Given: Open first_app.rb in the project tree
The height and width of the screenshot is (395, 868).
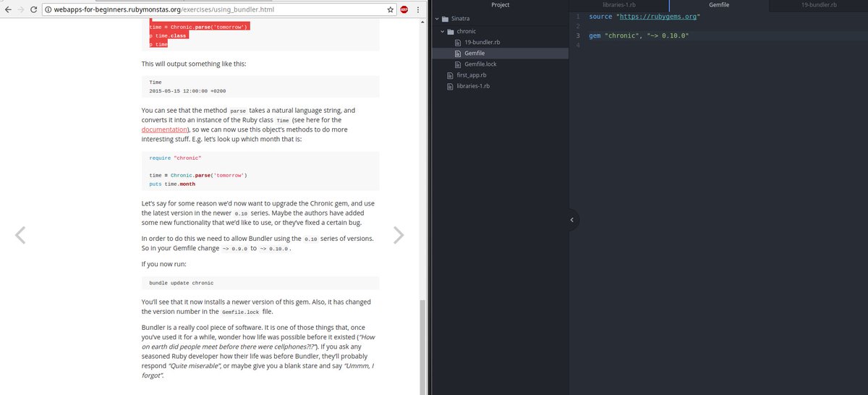Looking at the screenshot, I should (472, 75).
